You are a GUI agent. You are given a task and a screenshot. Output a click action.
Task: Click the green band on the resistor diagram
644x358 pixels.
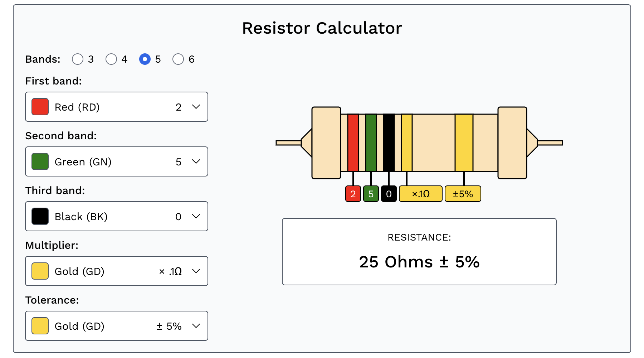pos(371,143)
